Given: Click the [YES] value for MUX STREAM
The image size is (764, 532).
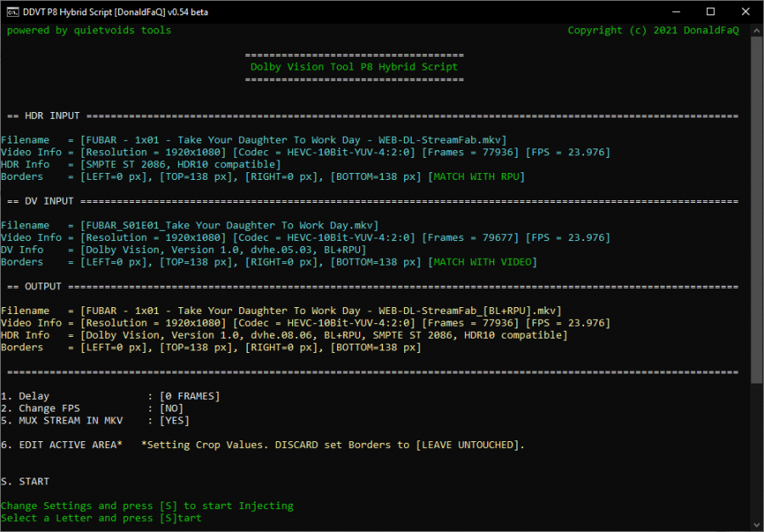Looking at the screenshot, I should tap(174, 420).
